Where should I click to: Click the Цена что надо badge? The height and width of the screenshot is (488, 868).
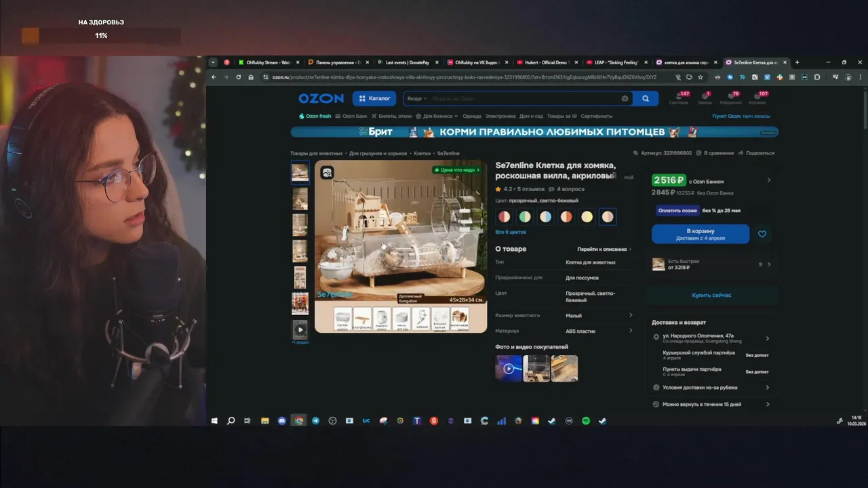tap(457, 170)
